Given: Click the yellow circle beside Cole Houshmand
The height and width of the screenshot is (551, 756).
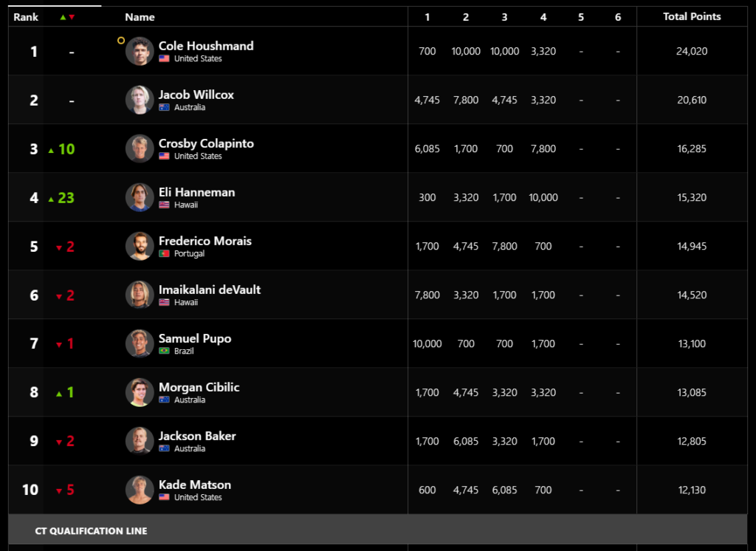Looking at the screenshot, I should click(121, 41).
